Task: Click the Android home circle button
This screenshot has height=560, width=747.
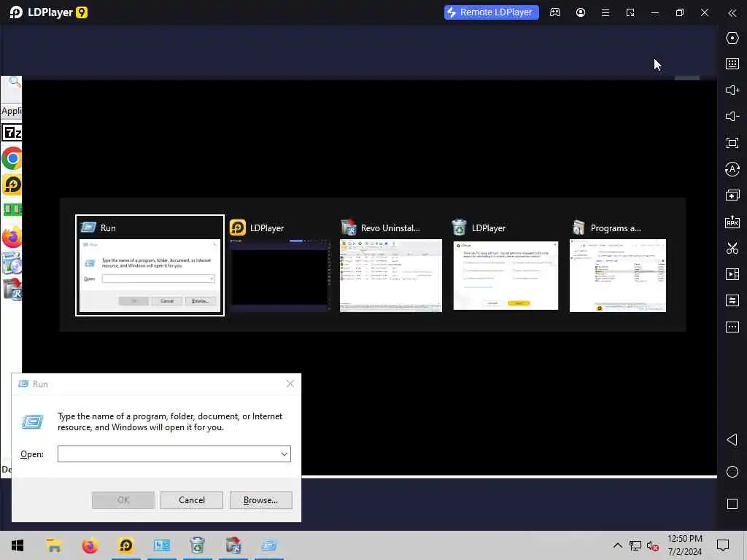Action: (732, 472)
